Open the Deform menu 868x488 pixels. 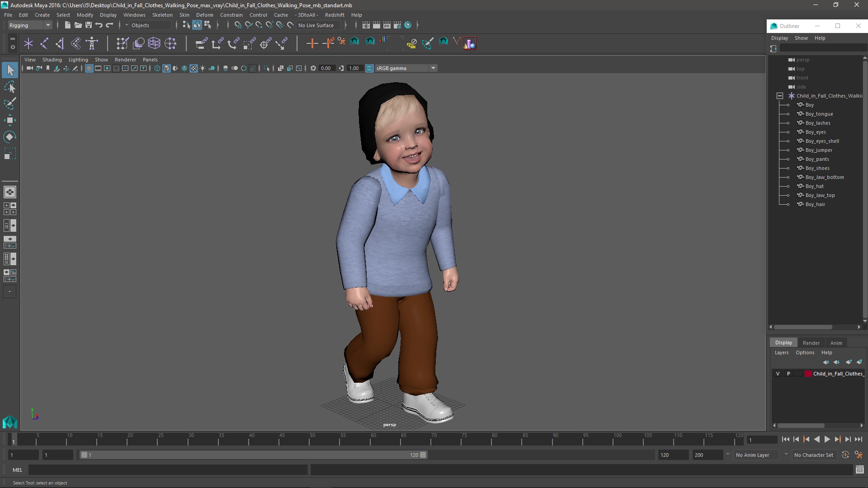tap(204, 15)
